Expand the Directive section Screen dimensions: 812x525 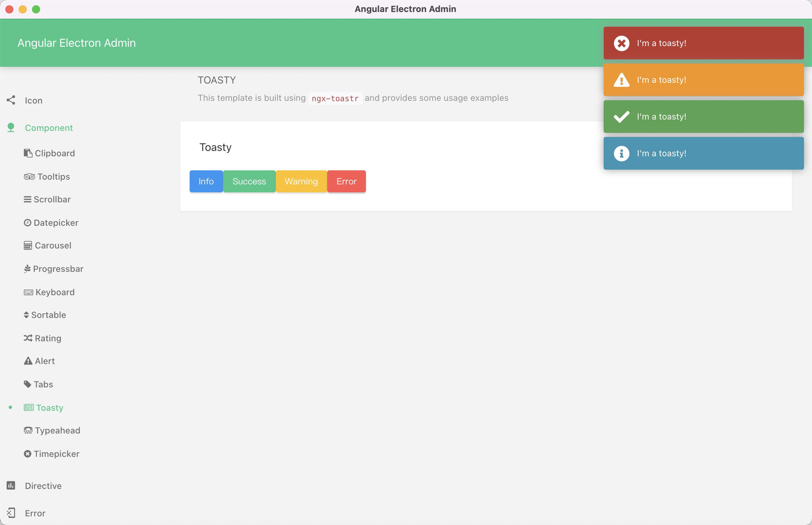[43, 485]
